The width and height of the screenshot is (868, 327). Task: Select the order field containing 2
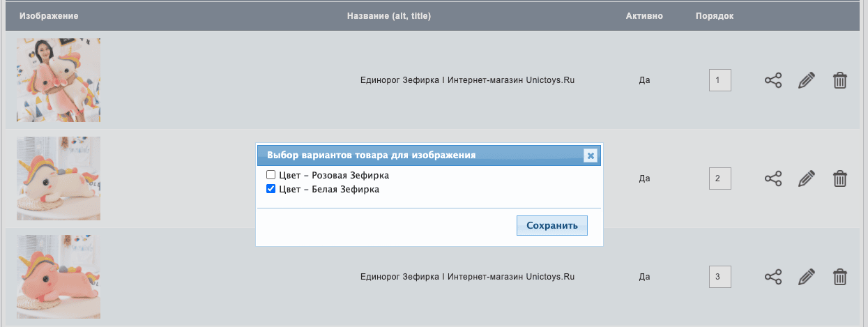click(x=719, y=178)
